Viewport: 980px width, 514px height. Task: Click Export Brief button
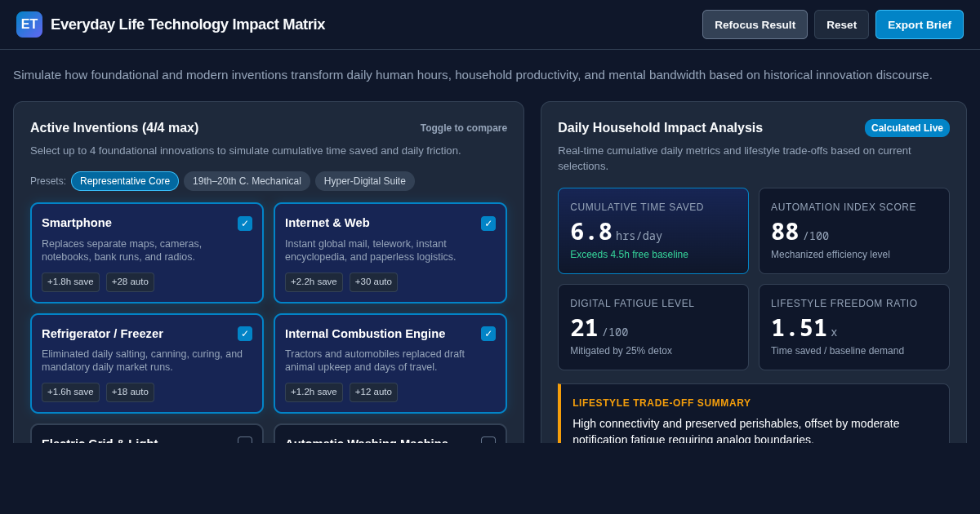920,24
